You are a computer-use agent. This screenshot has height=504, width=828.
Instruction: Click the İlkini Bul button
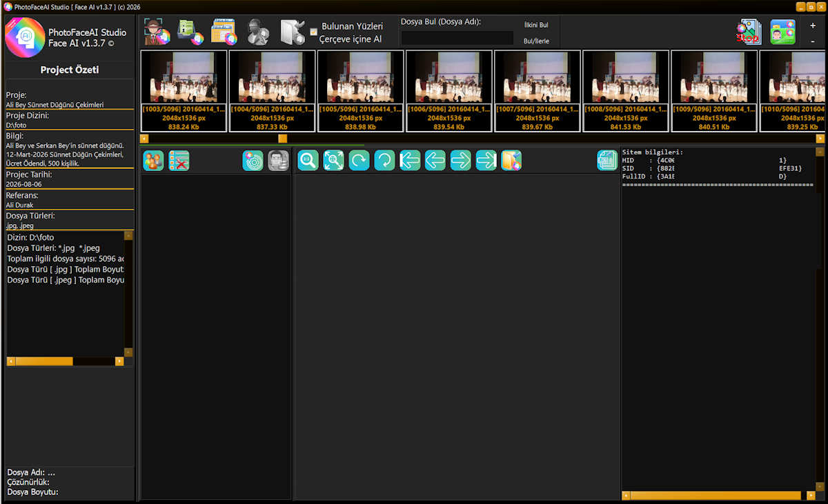[x=536, y=25]
